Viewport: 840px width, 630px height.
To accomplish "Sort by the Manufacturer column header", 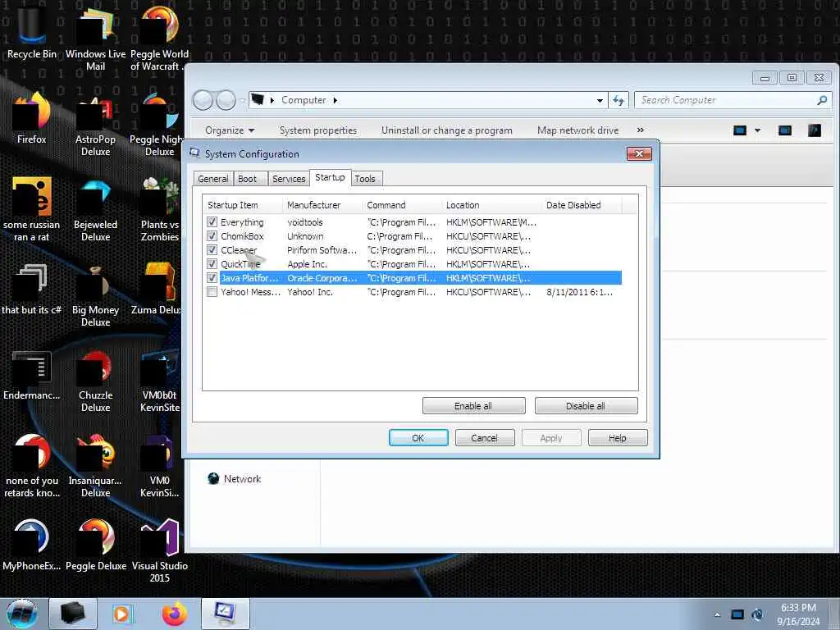I will 322,204.
